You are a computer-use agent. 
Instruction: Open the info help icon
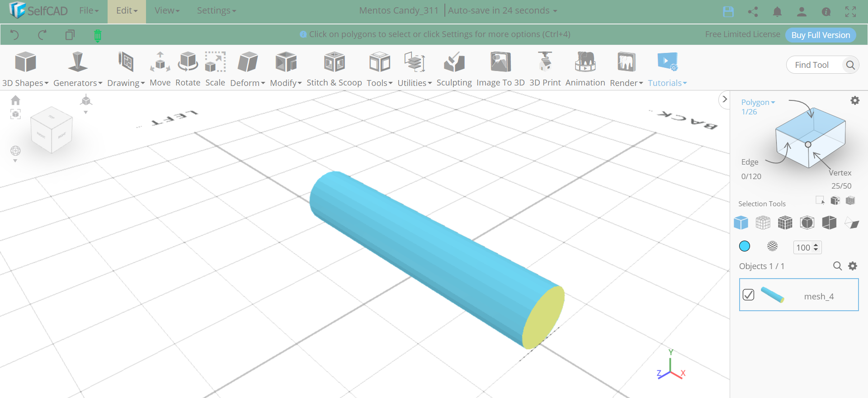[x=826, y=12]
